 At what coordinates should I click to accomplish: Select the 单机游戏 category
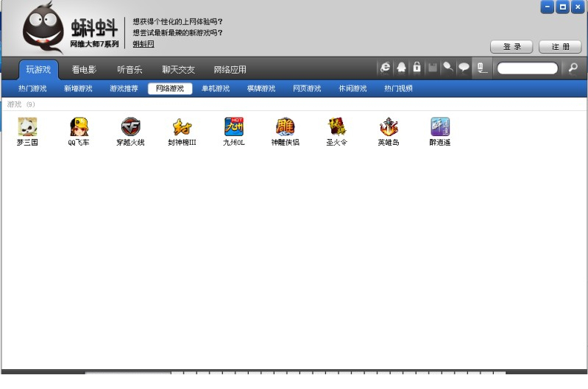[x=216, y=88]
